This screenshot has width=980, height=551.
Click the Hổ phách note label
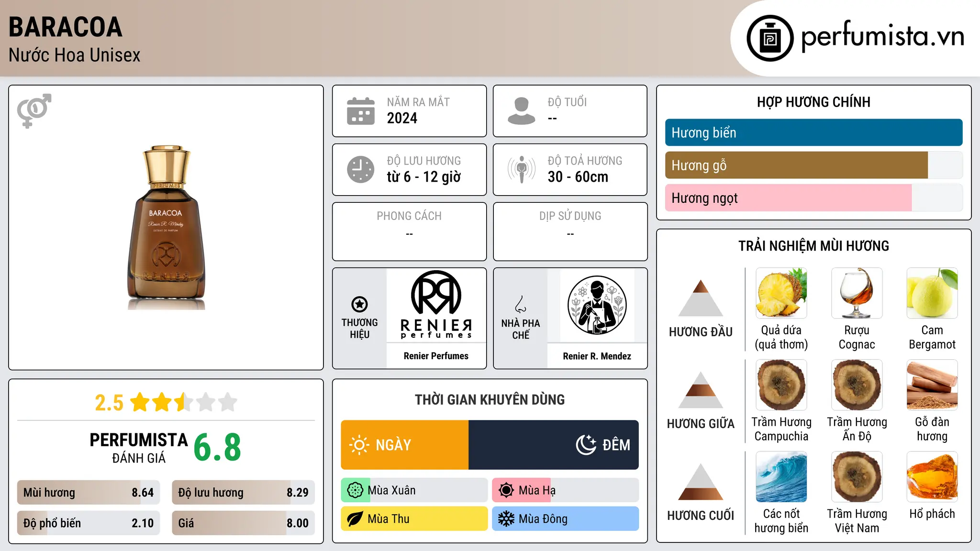pyautogui.click(x=932, y=514)
